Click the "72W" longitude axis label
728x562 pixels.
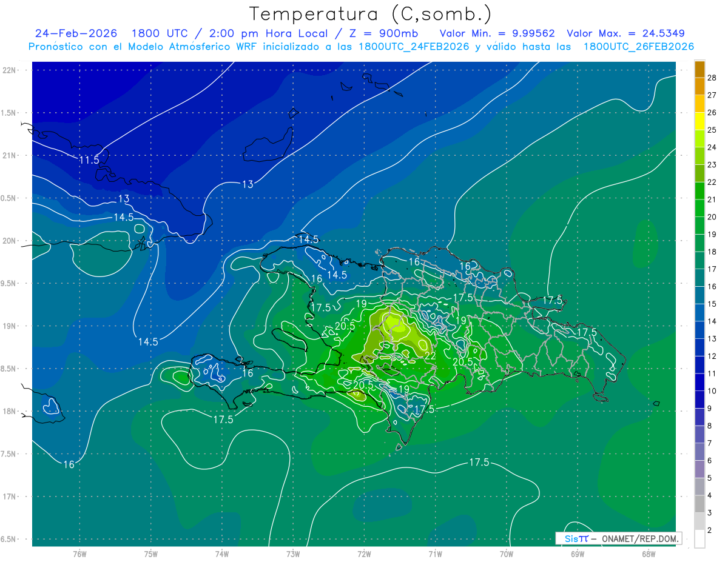[364, 554]
